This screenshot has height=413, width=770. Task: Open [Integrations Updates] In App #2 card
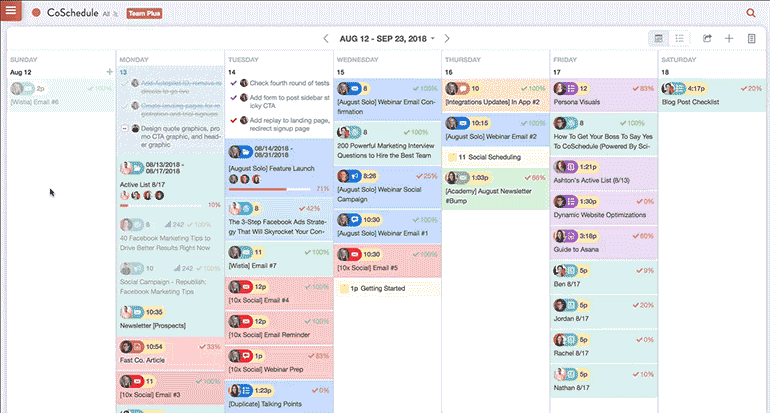[495, 95]
